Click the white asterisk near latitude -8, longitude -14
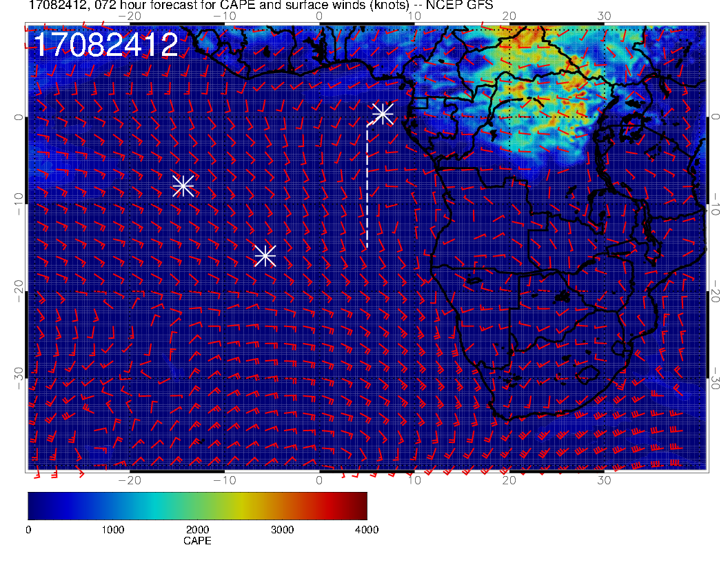This screenshot has height=563, width=728. click(183, 186)
